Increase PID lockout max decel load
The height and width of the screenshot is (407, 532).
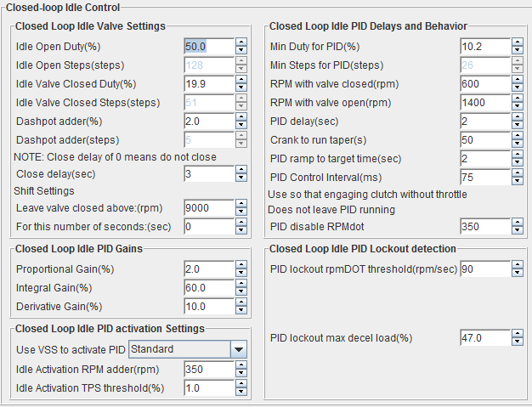tap(518, 334)
